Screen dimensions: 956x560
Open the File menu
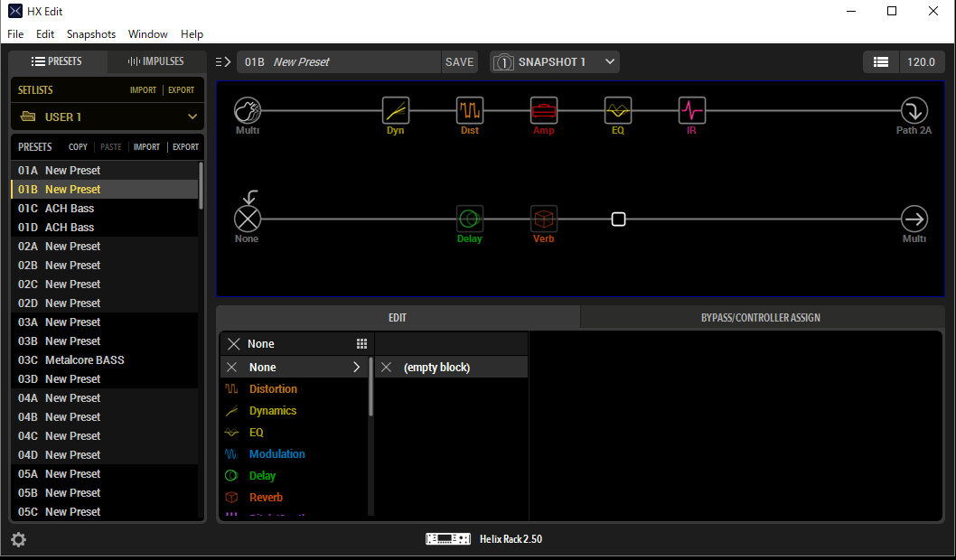click(15, 34)
